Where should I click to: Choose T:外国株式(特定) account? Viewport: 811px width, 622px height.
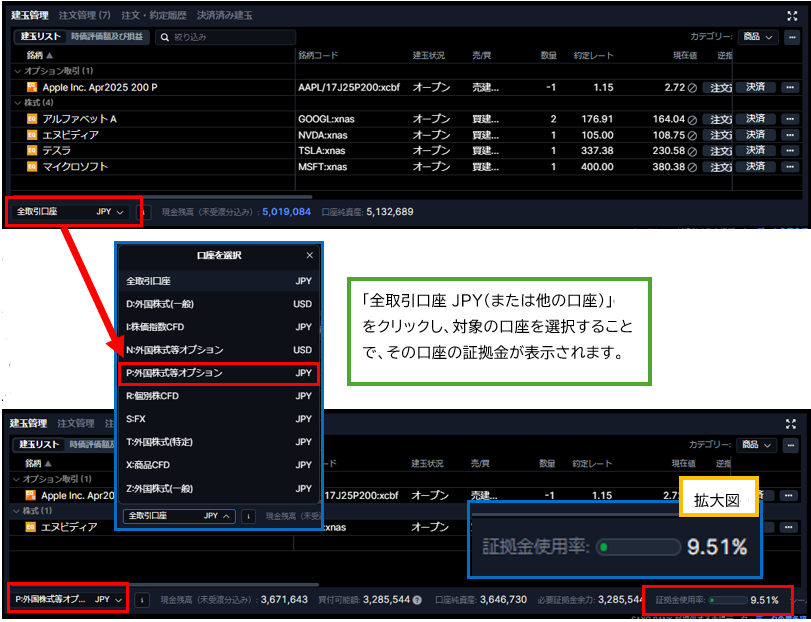[x=219, y=442]
